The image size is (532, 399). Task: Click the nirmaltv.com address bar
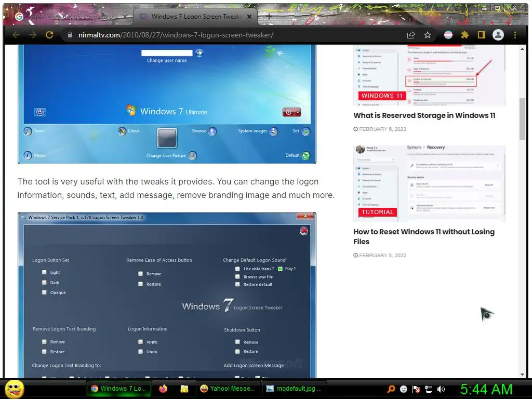[x=234, y=35]
